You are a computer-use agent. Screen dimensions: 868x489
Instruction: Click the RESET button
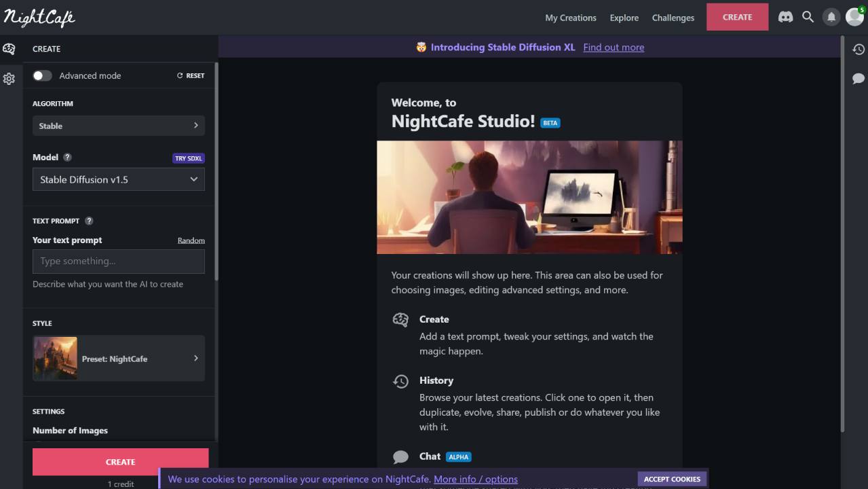191,75
